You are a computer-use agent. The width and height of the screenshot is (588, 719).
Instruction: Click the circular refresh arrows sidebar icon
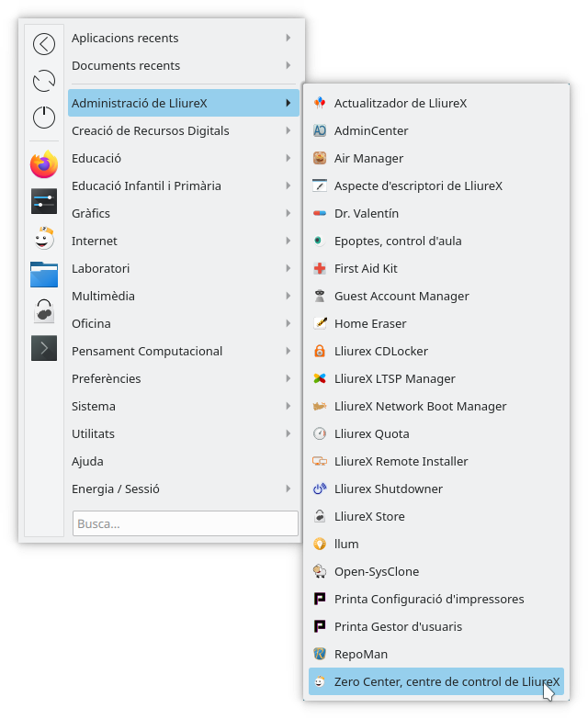pos(44,81)
